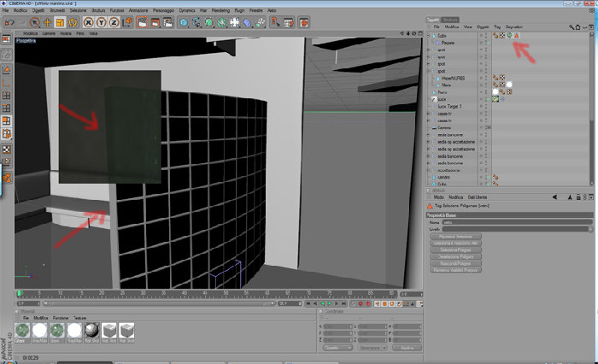This screenshot has width=598, height=364.
Task: Click the green timeline playhead marker
Action: [x=19, y=293]
